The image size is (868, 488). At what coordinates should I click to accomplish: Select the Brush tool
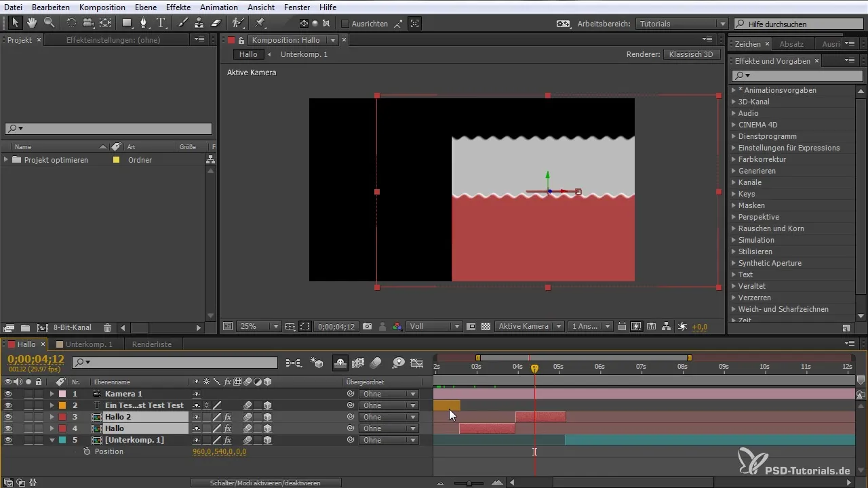coord(182,22)
